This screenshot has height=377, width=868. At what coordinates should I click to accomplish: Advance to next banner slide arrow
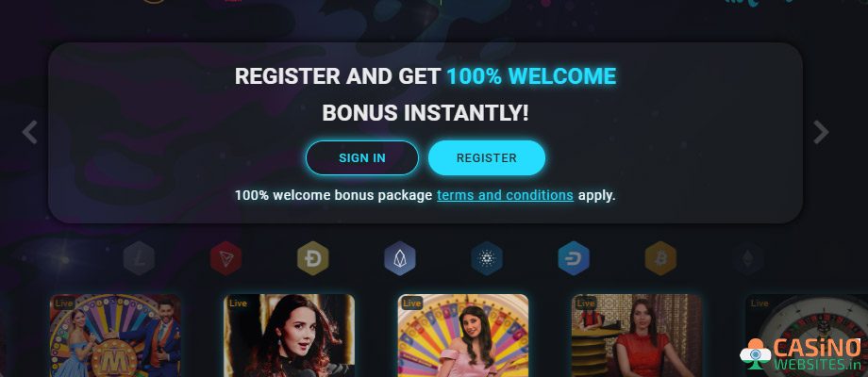tap(821, 132)
